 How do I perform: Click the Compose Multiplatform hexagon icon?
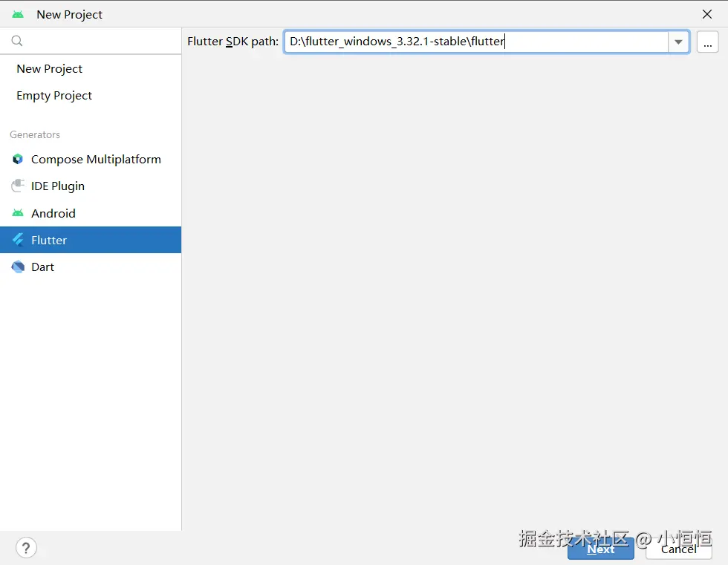[18, 159]
